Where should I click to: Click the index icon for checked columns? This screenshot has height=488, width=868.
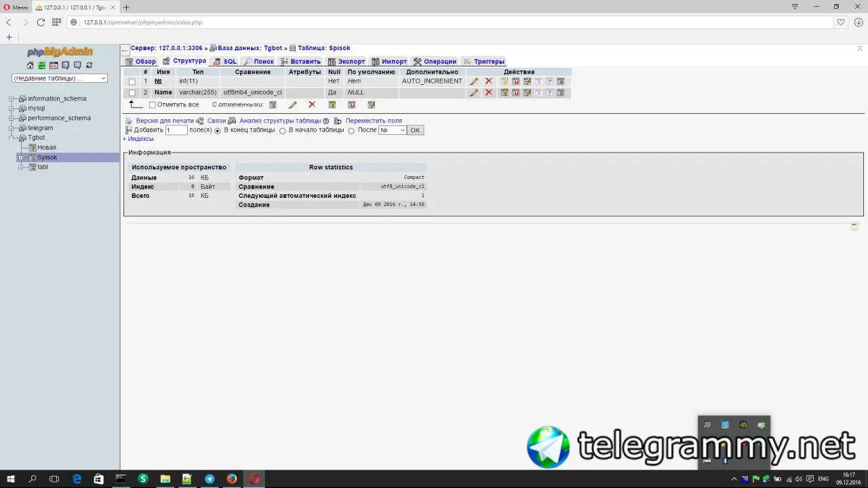[371, 105]
